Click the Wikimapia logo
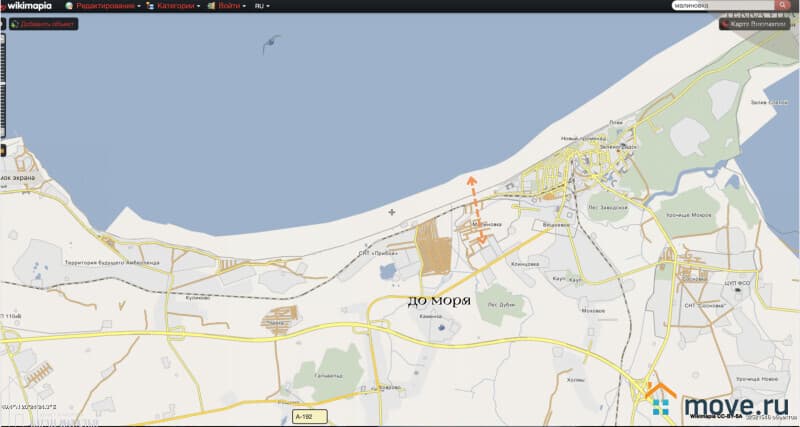Image resolution: width=800 pixels, height=427 pixels. (x=28, y=6)
